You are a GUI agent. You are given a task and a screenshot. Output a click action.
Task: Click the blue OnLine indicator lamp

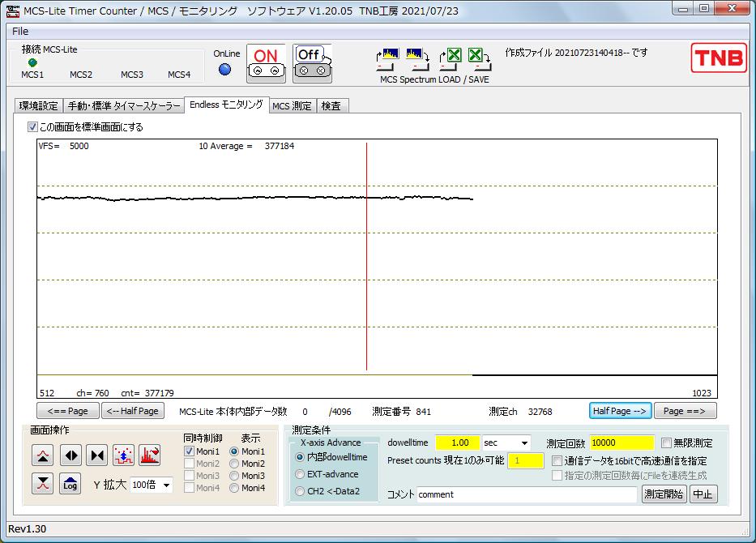click(x=224, y=70)
